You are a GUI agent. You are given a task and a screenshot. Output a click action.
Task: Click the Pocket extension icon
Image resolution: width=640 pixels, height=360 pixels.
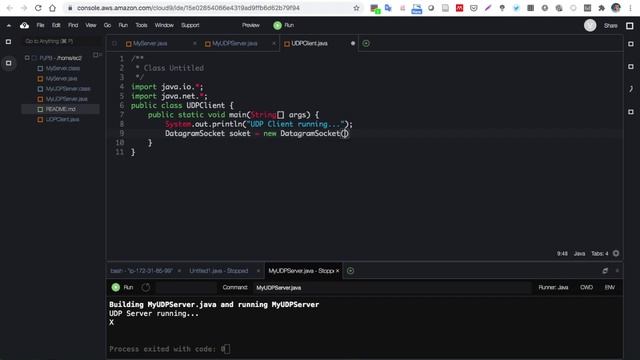[473, 8]
